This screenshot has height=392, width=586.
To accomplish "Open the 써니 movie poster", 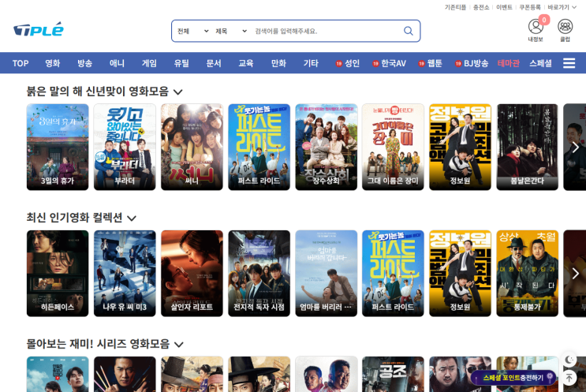I will tap(192, 147).
